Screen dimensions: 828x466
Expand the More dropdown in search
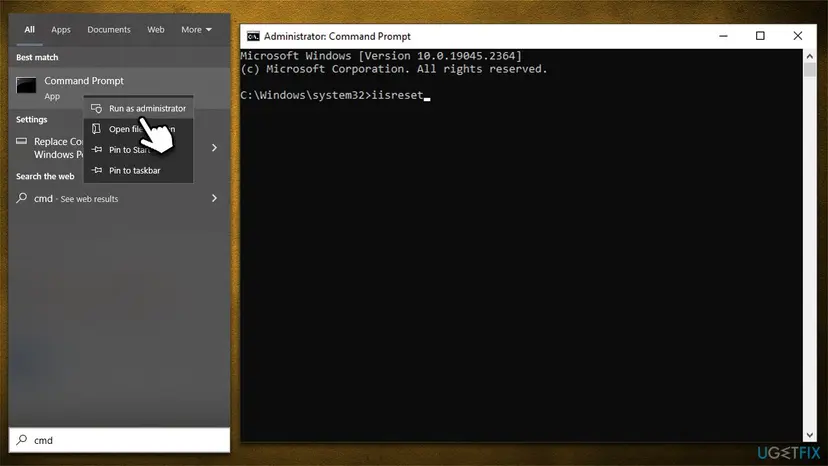point(196,30)
